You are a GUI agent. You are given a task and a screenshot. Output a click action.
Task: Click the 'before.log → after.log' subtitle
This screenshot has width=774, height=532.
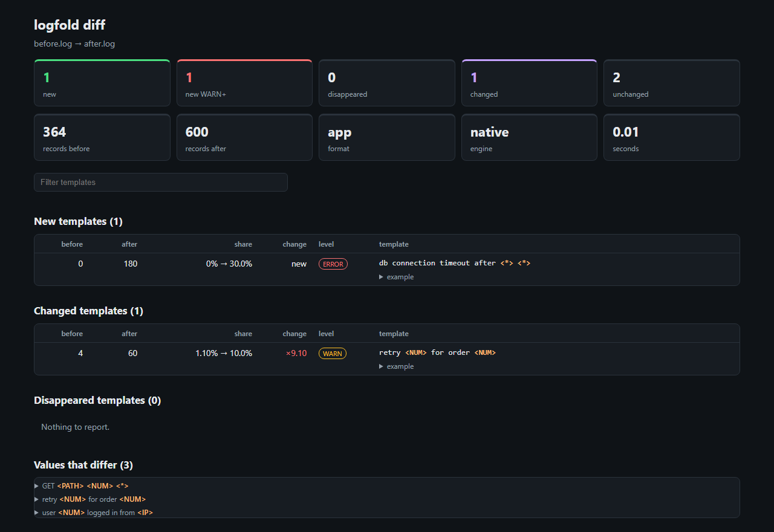[x=74, y=44]
